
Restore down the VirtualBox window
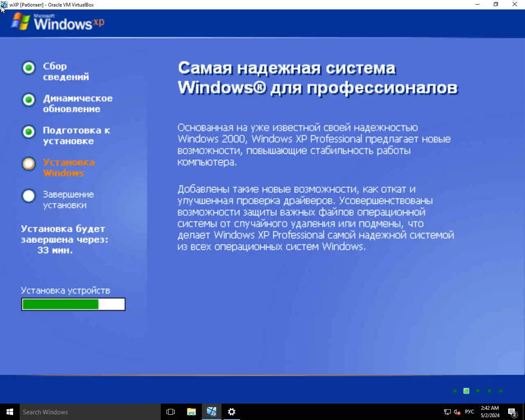(x=496, y=5)
